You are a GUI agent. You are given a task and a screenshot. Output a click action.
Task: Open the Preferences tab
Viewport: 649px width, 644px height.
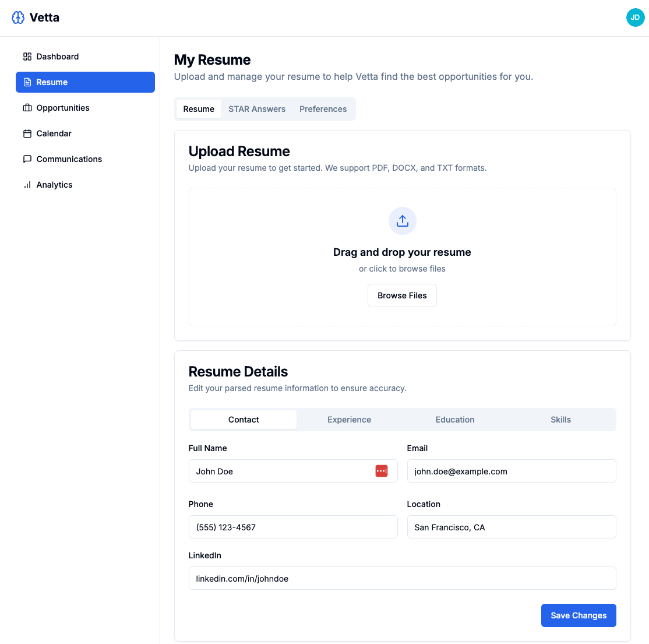point(323,109)
